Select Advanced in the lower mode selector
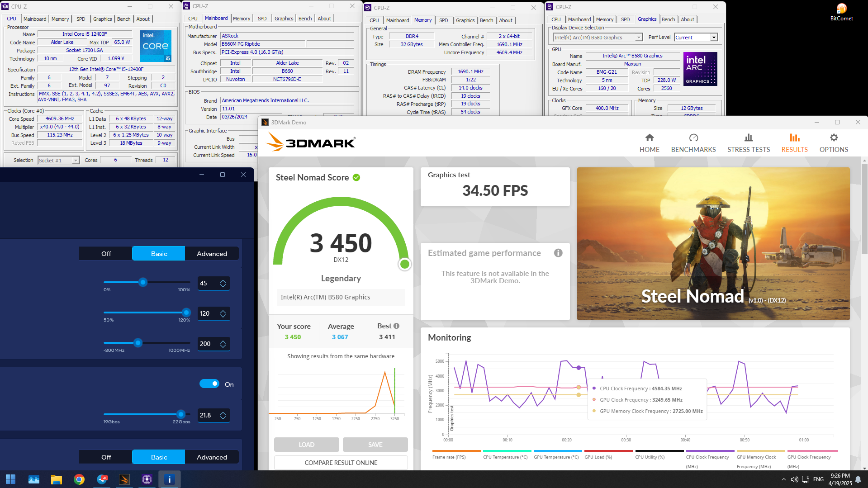Viewport: 868px width, 488px height. tap(212, 457)
